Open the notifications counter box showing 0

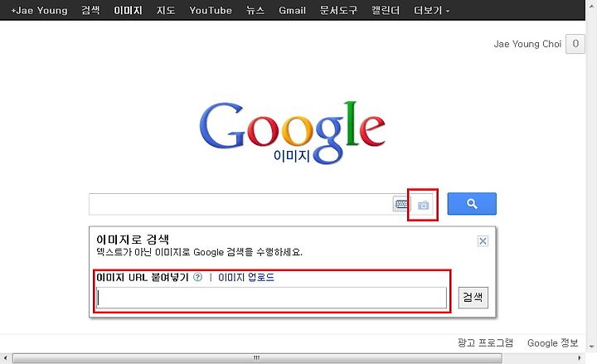[575, 44]
